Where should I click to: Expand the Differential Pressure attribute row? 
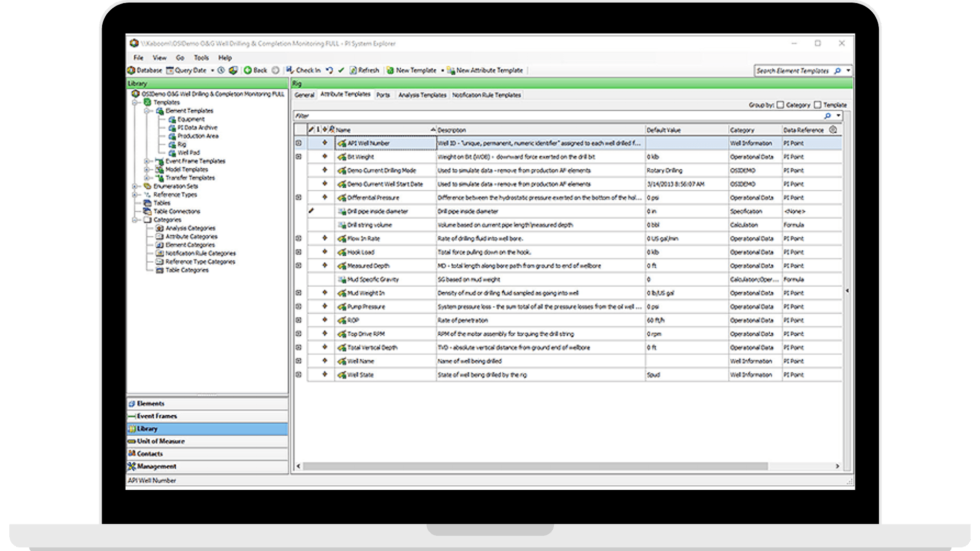tap(298, 197)
